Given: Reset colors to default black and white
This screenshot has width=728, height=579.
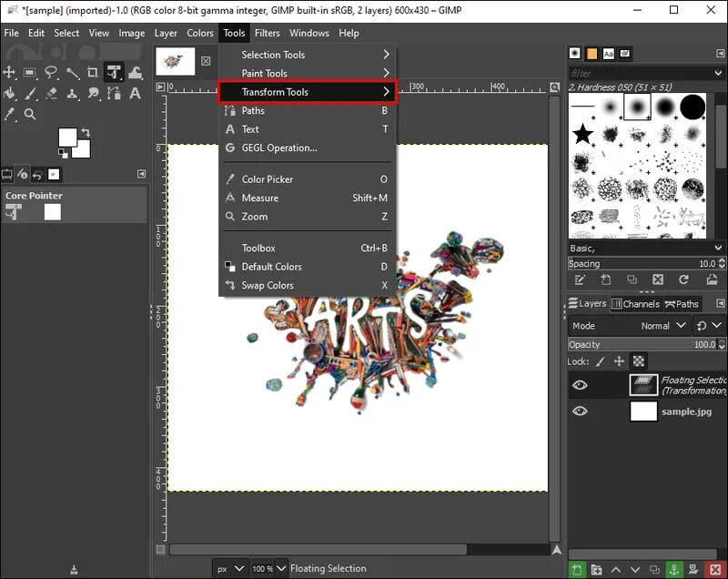Looking at the screenshot, I should pyautogui.click(x=63, y=153).
